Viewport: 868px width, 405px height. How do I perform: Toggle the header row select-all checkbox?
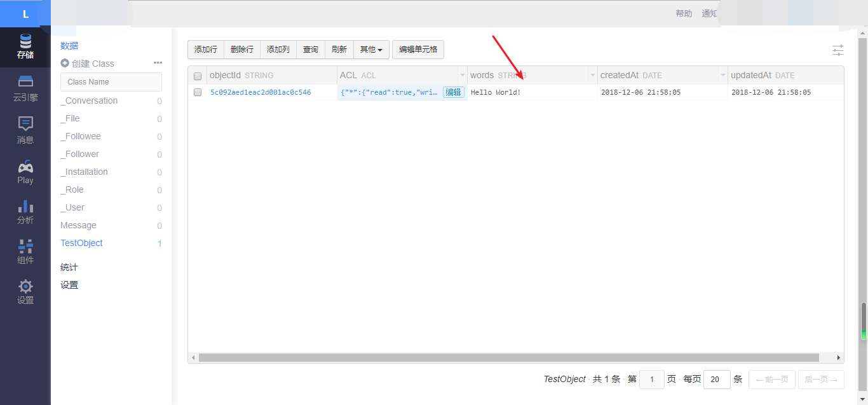coord(198,76)
